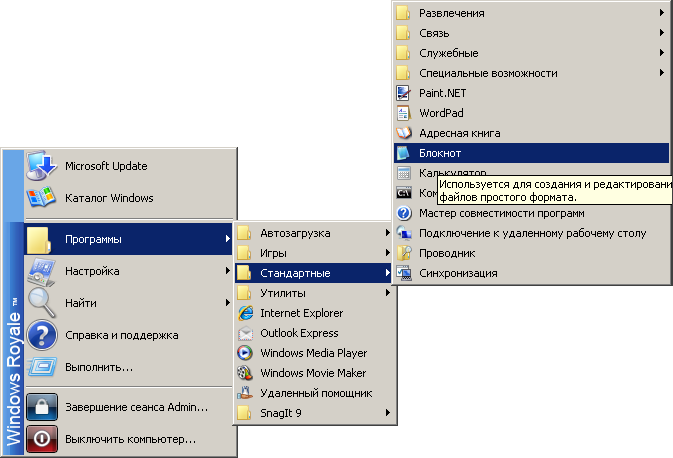The width and height of the screenshot is (673, 458).
Task: Click the Завершение сеанса lock icon
Action: [42, 407]
